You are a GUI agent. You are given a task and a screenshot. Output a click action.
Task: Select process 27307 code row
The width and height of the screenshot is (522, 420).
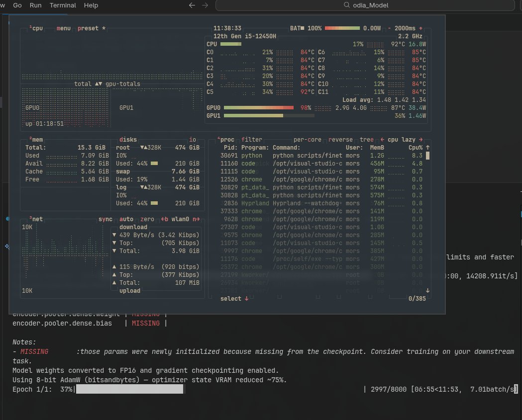[321, 227]
